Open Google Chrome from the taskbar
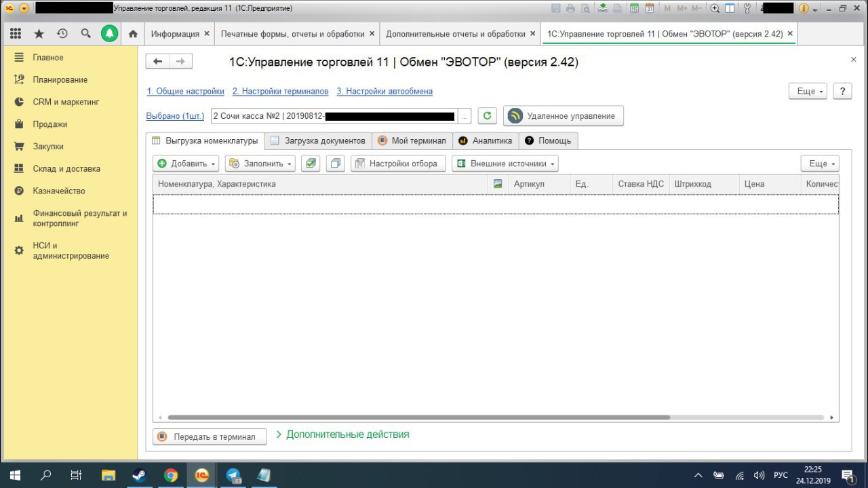Image resolution: width=868 pixels, height=488 pixels. tap(171, 475)
